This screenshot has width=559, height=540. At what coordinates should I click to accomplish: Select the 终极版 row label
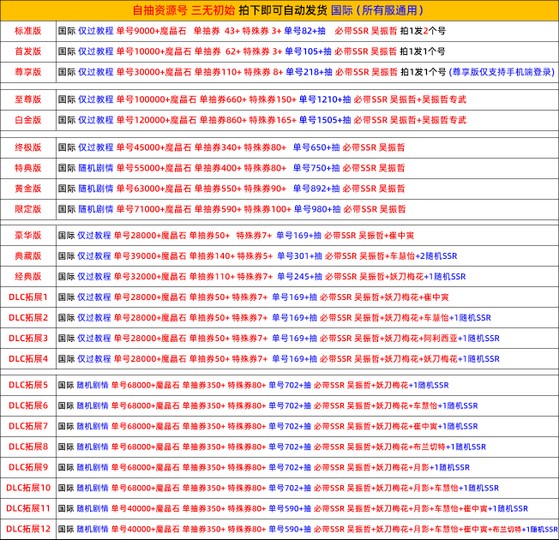point(28,147)
